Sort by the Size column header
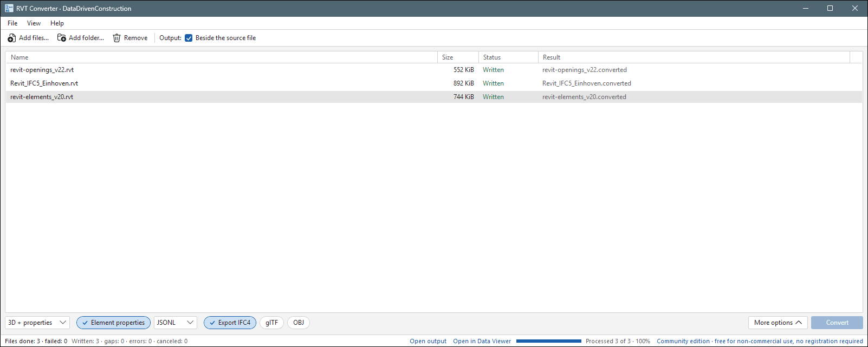 (x=458, y=57)
